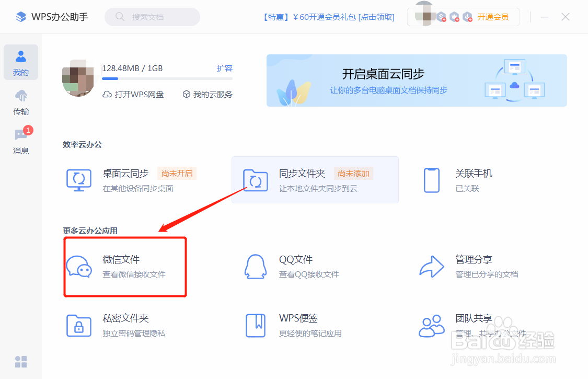Click the 尚未添加 status tag
588x379 pixels.
pos(353,174)
